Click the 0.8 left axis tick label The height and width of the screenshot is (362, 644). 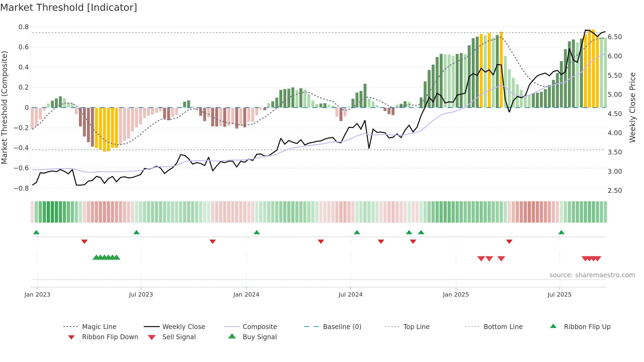pyautogui.click(x=24, y=27)
